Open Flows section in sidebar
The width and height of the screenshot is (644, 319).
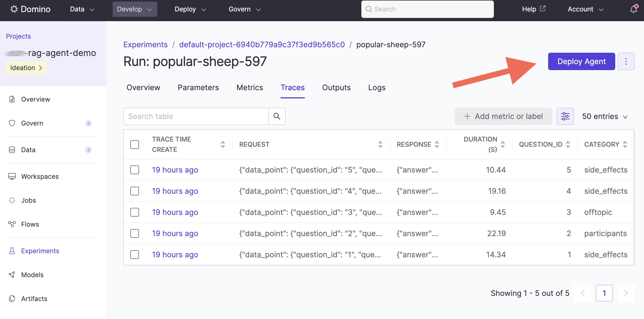(x=30, y=224)
